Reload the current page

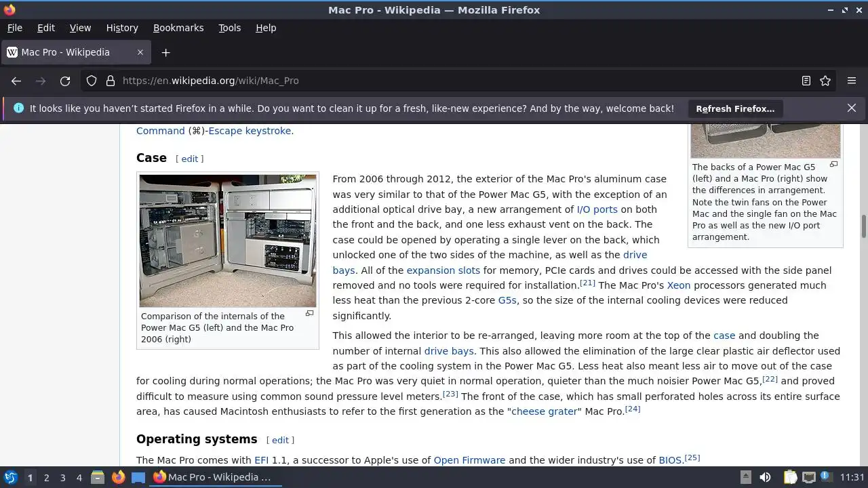coord(65,81)
